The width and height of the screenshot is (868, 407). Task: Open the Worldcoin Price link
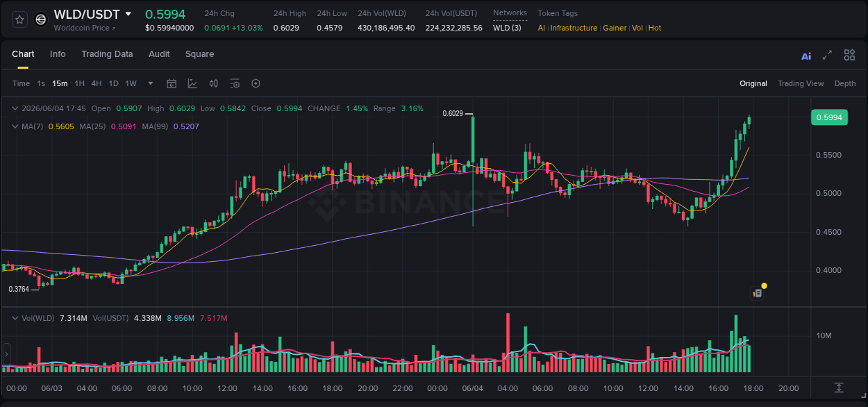(85, 28)
